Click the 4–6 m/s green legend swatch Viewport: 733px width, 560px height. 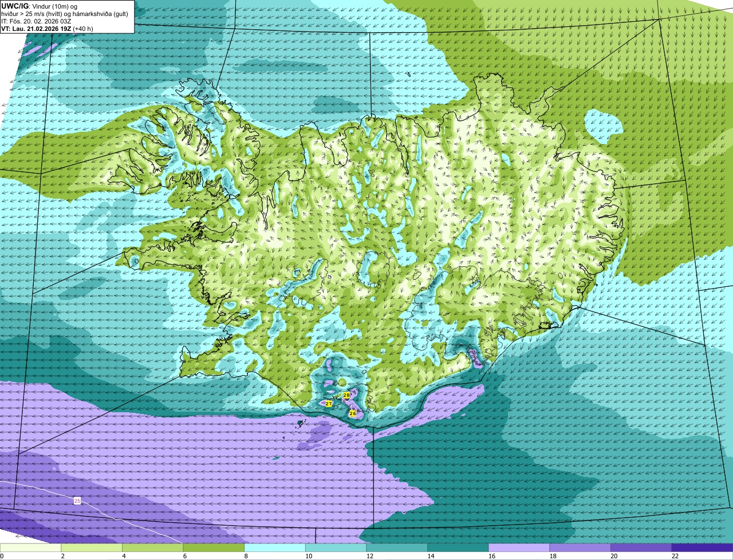tap(153, 548)
